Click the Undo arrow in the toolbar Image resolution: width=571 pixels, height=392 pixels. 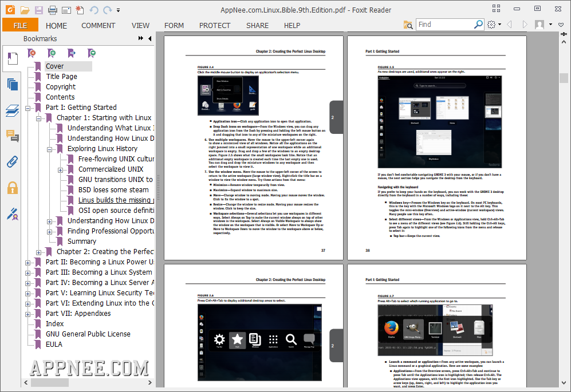94,10
